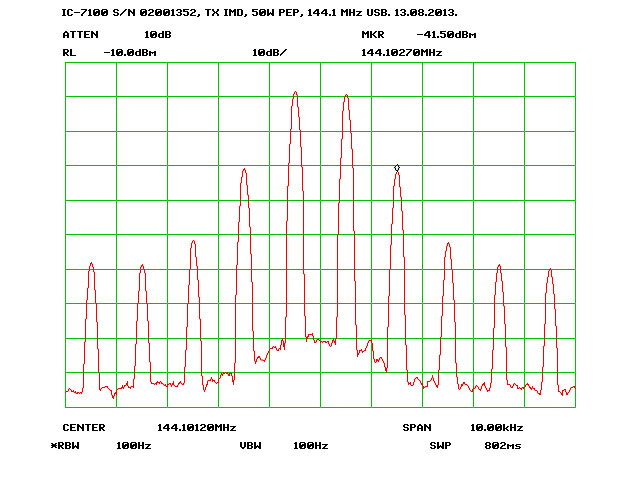Select the CENTER label
640x480 pixels.
(84, 428)
